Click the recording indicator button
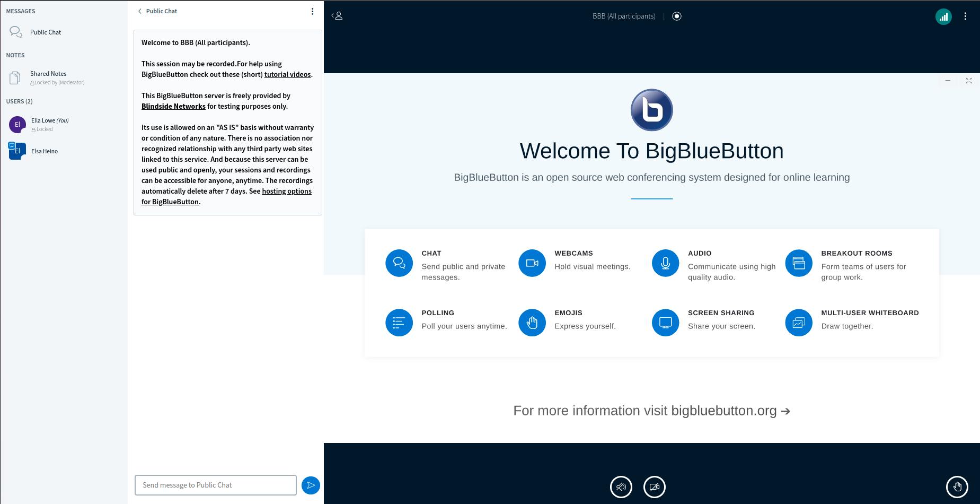The image size is (980, 504). pos(677,16)
